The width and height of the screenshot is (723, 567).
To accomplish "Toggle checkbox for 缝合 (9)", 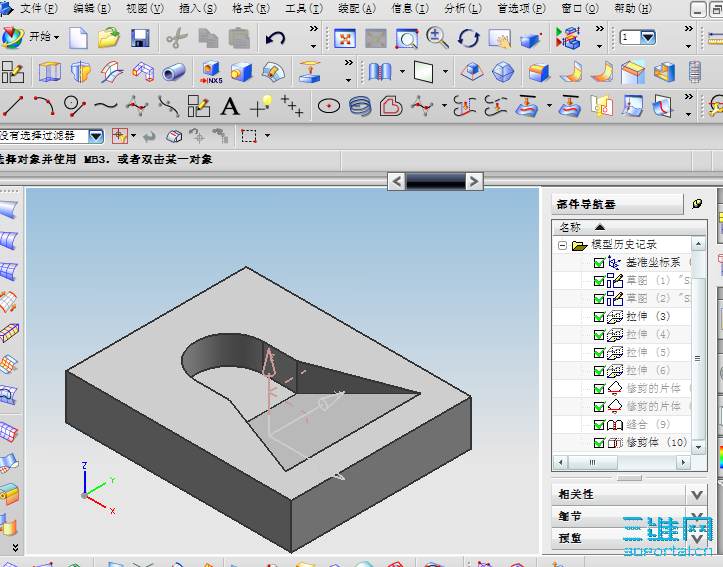I will pyautogui.click(x=599, y=425).
